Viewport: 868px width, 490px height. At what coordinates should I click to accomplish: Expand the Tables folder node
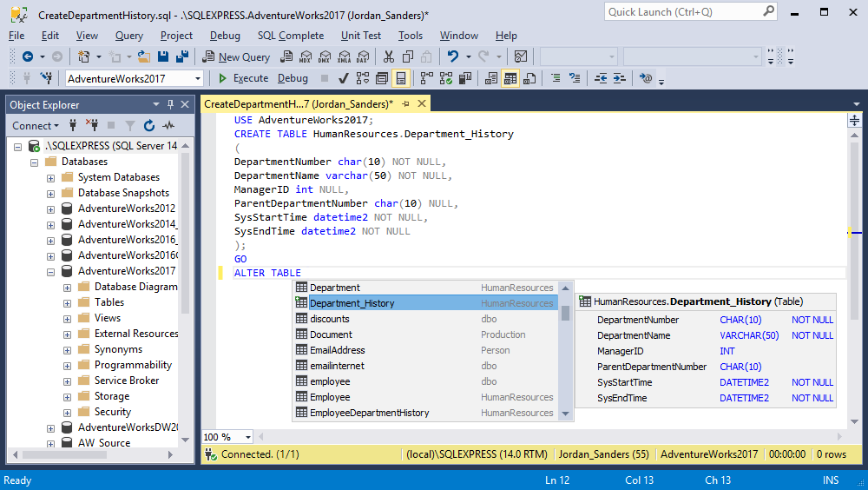(x=67, y=303)
